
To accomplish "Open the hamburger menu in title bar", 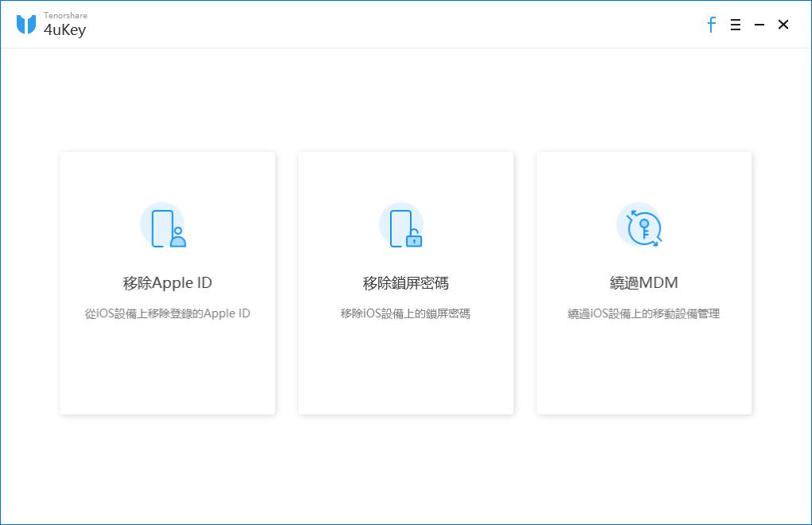I will 736,25.
